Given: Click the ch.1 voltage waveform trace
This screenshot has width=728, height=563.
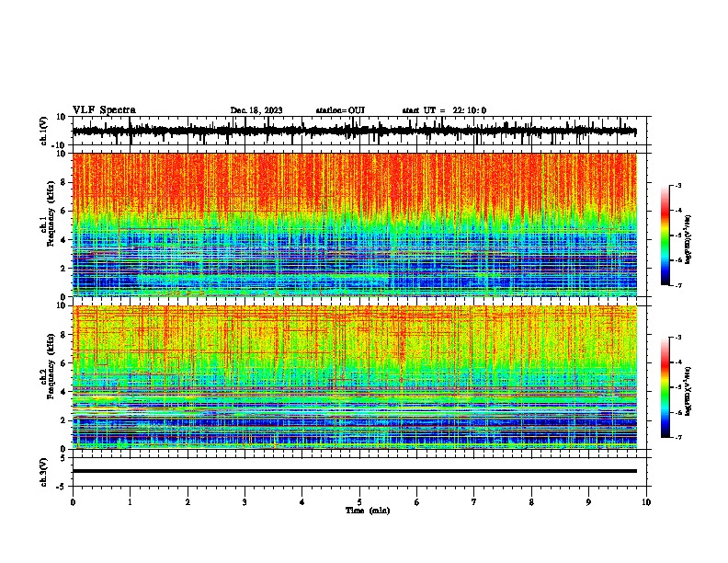Looking at the screenshot, I should point(355,131).
